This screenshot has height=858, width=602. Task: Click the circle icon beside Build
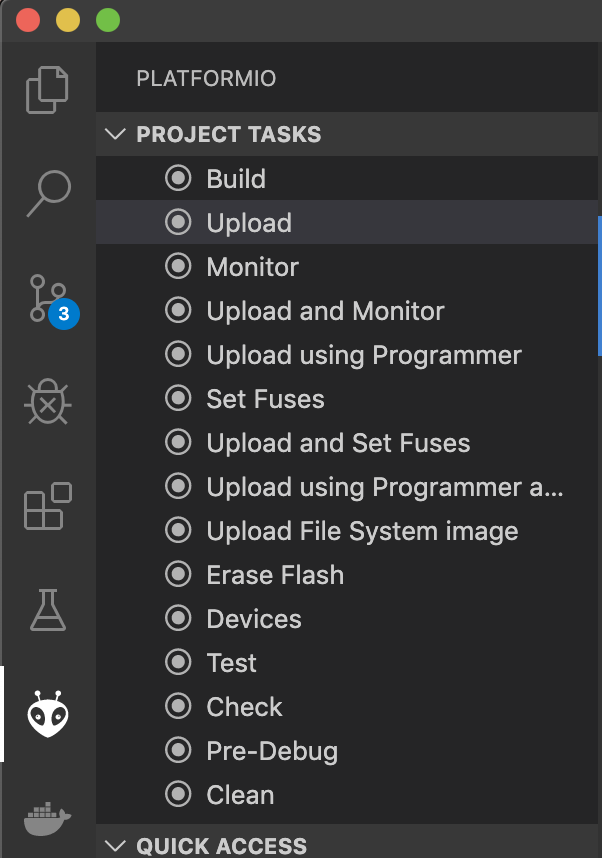178,178
